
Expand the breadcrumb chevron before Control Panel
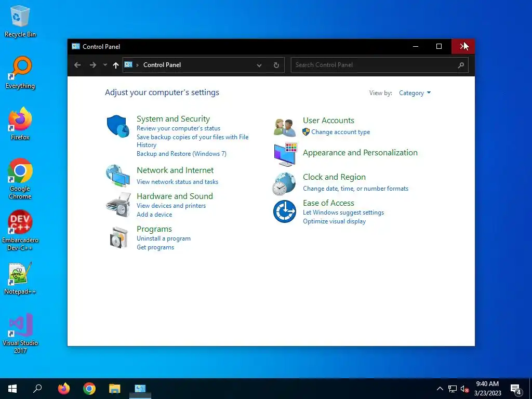point(137,65)
